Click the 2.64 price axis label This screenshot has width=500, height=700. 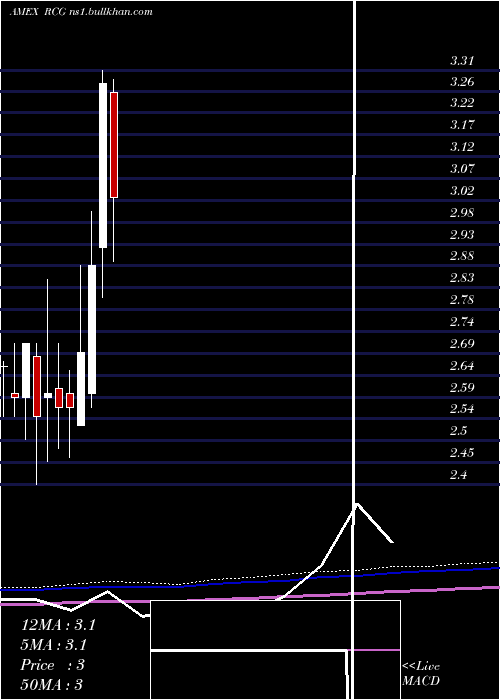(x=462, y=365)
